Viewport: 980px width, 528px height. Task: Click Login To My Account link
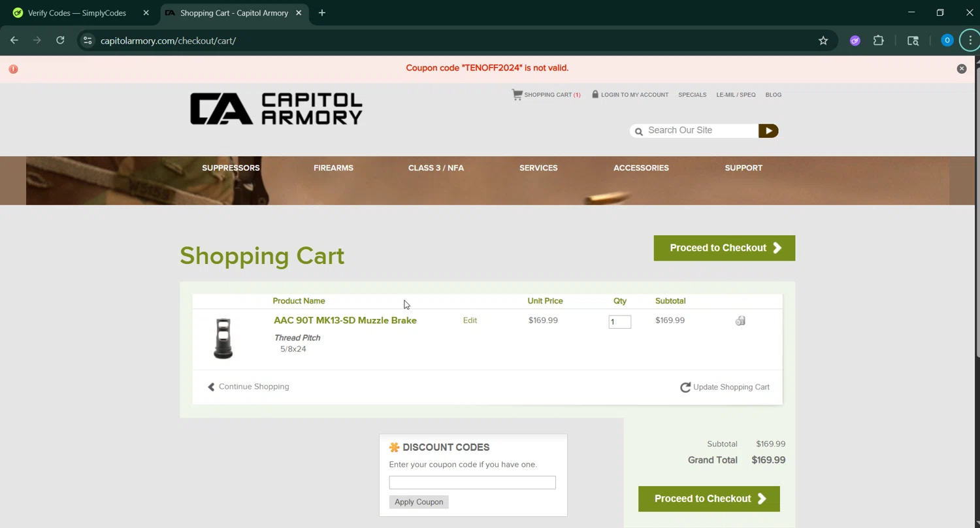pyautogui.click(x=630, y=95)
